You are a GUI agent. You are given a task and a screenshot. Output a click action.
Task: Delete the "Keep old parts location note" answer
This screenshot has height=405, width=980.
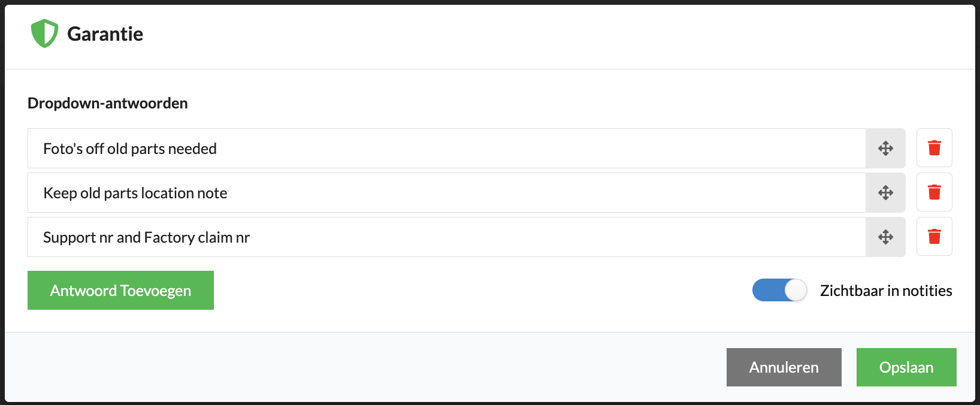(x=934, y=192)
